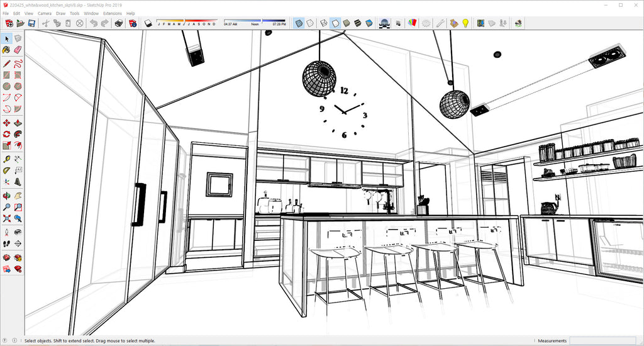This screenshot has height=346, width=644.
Task: Pick the Protractor tool
Action: coord(6,170)
